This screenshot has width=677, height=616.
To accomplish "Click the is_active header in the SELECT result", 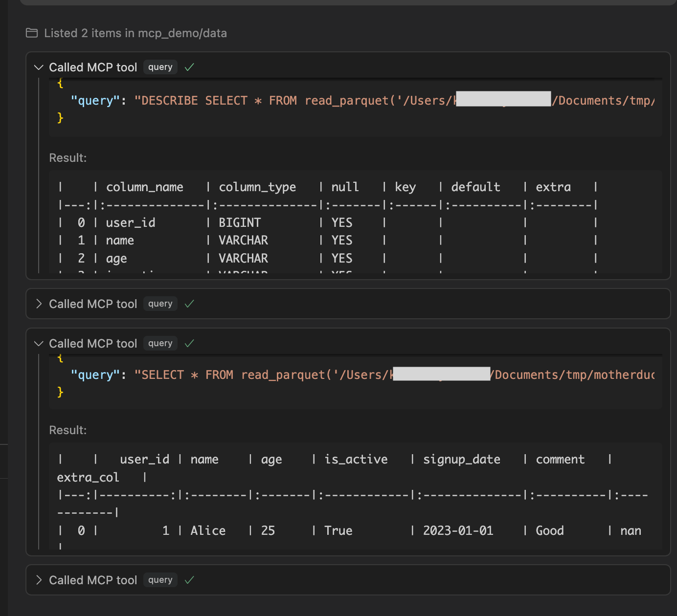I will coord(356,460).
